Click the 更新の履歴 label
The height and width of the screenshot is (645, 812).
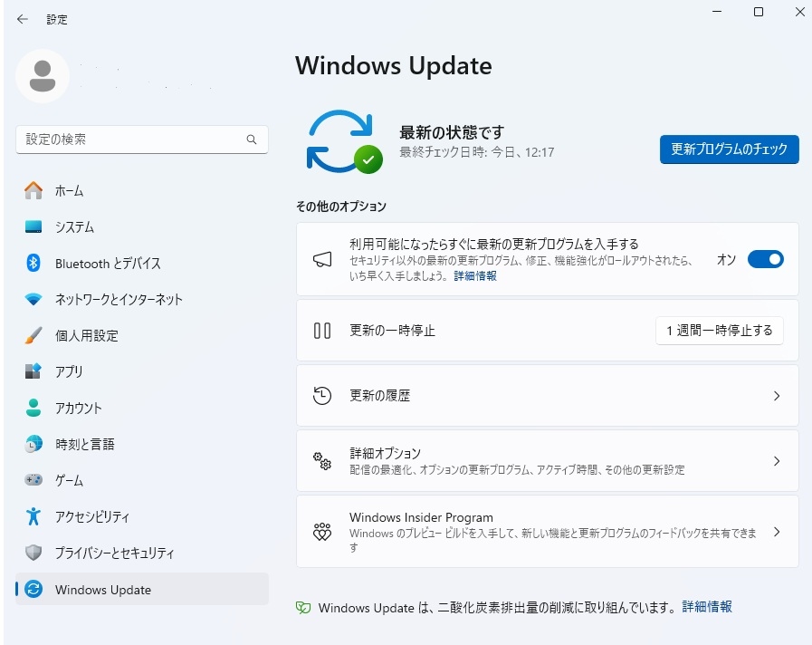point(379,396)
